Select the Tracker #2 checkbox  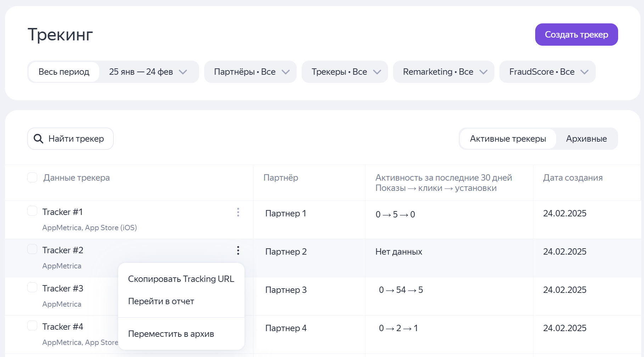32,249
